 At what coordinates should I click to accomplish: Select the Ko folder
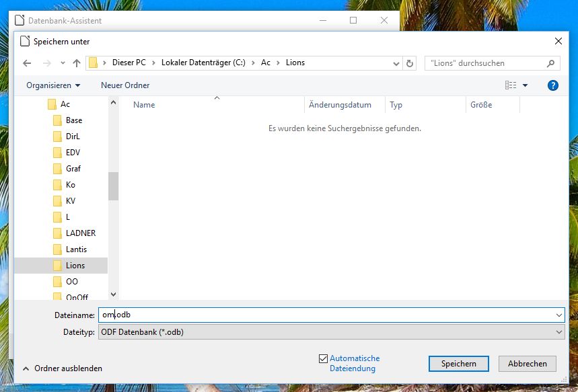click(x=65, y=185)
